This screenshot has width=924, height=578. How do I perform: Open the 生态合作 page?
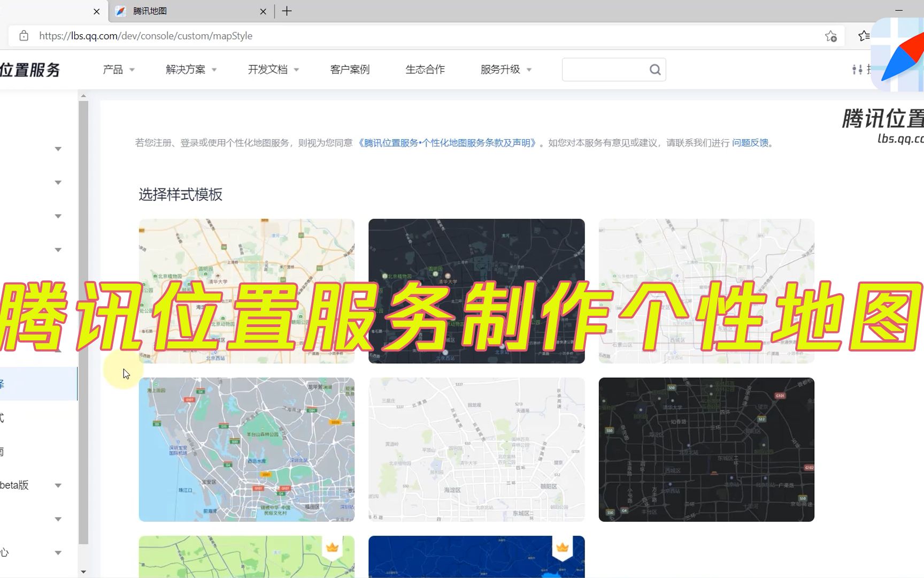point(425,70)
